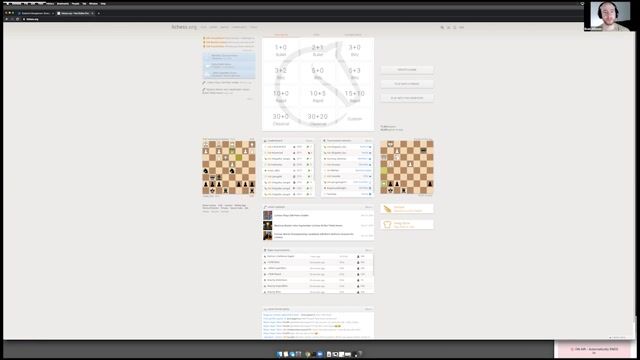This screenshot has width=640, height=360.
Task: Switch to the first browser tab
Action: pyautogui.click(x=35, y=13)
